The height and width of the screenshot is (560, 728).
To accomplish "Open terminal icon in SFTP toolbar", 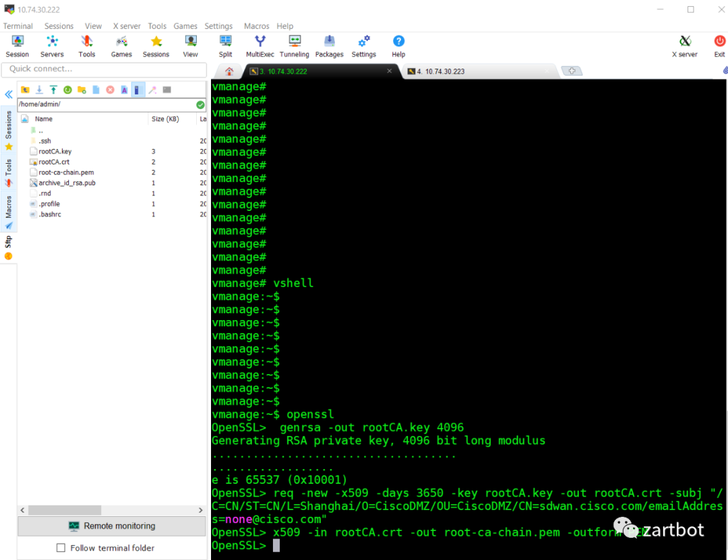I will (x=167, y=90).
